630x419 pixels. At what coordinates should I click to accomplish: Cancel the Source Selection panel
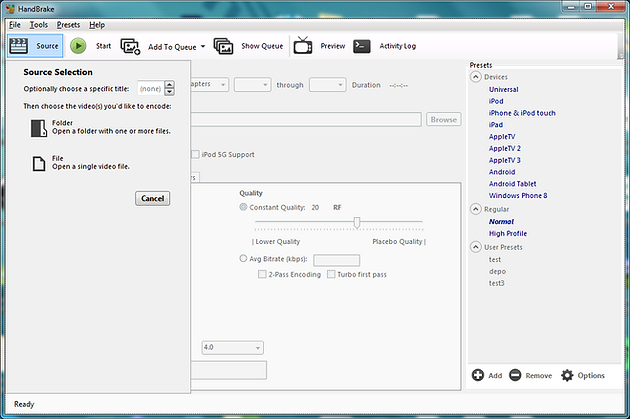click(153, 198)
